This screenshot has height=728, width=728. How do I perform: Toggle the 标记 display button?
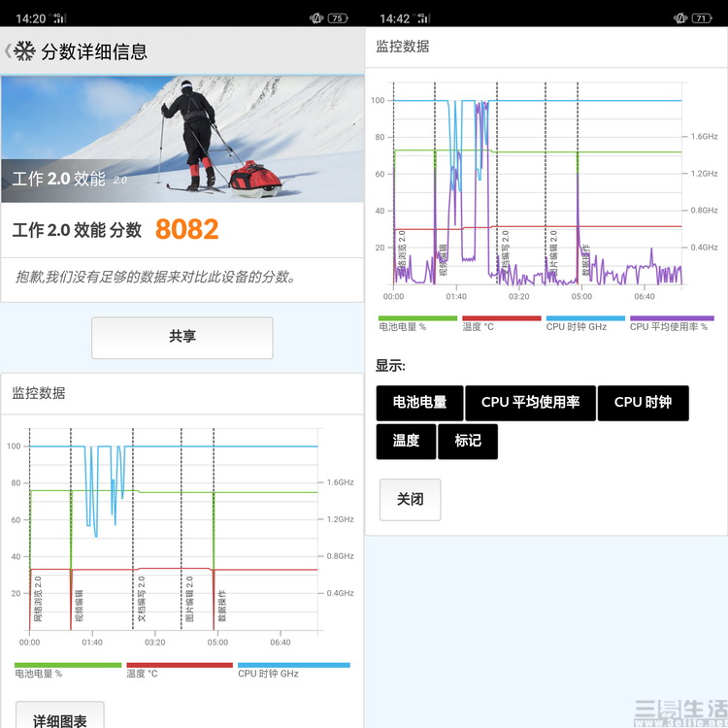coord(467,441)
